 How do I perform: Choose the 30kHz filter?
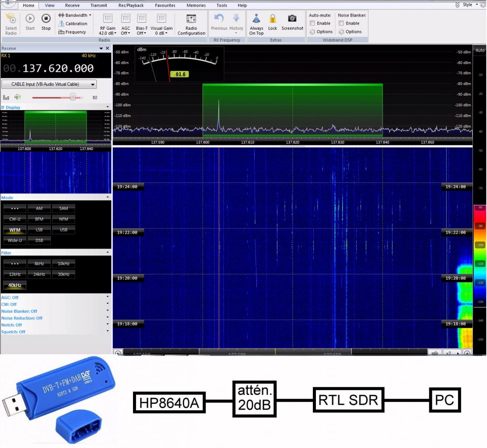tap(63, 274)
